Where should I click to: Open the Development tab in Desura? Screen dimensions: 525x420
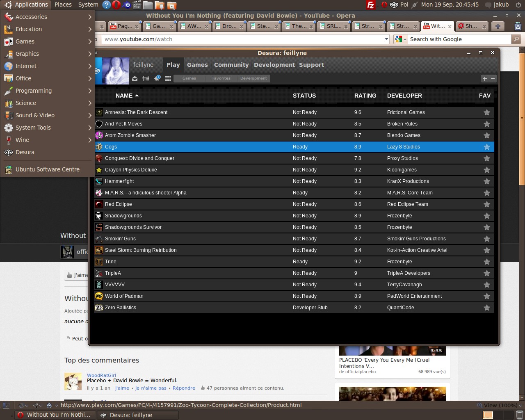click(x=274, y=65)
